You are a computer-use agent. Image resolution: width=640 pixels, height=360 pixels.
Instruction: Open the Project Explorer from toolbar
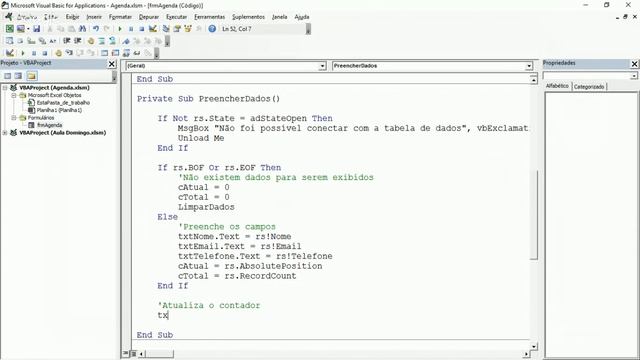(x=166, y=29)
